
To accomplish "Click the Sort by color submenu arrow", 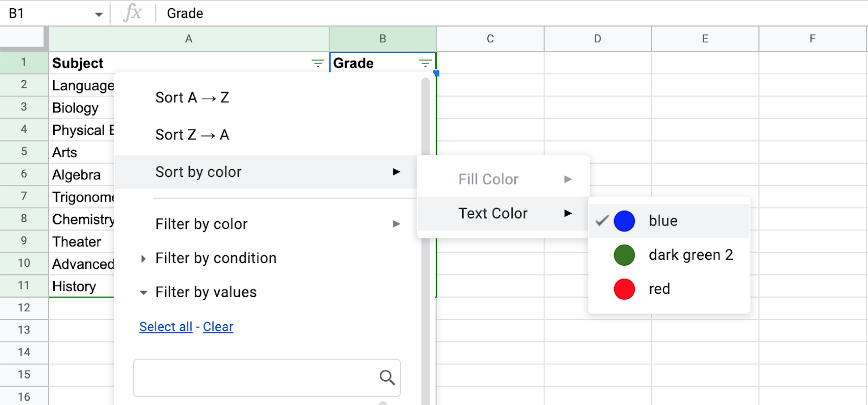I will (397, 172).
